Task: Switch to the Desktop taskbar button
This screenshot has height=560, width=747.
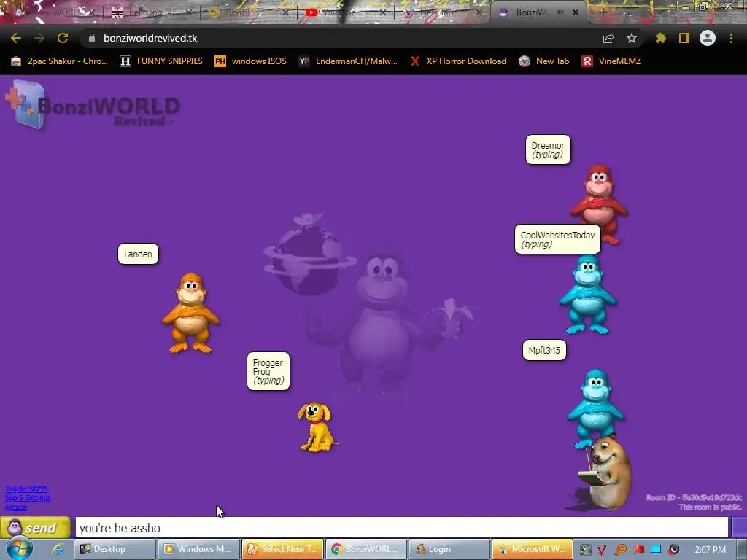Action: coord(115,549)
